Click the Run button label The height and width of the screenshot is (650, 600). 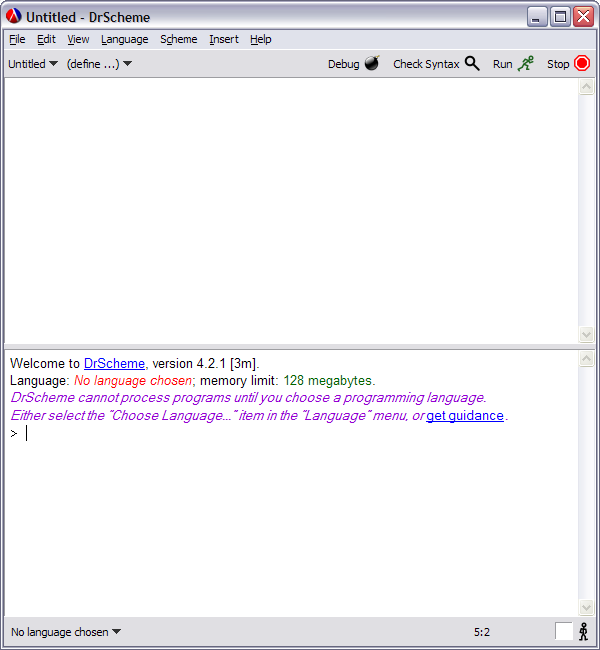pos(503,64)
